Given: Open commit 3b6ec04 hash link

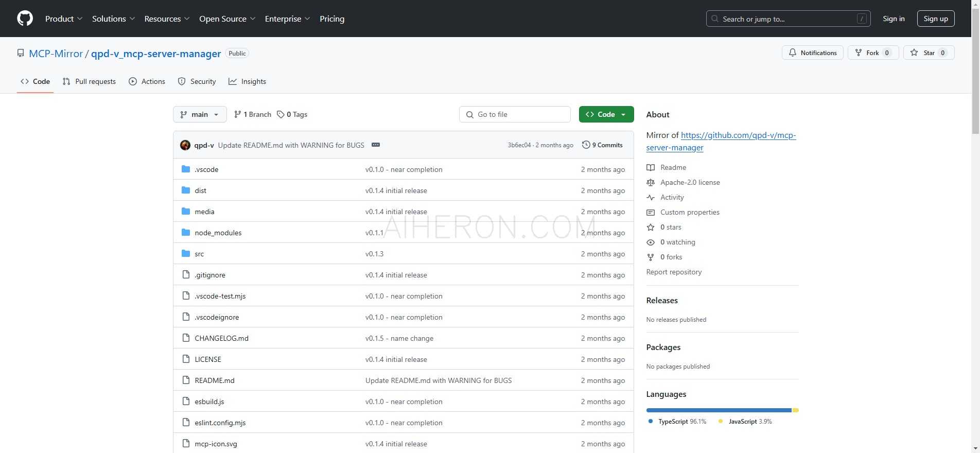Looking at the screenshot, I should (519, 145).
